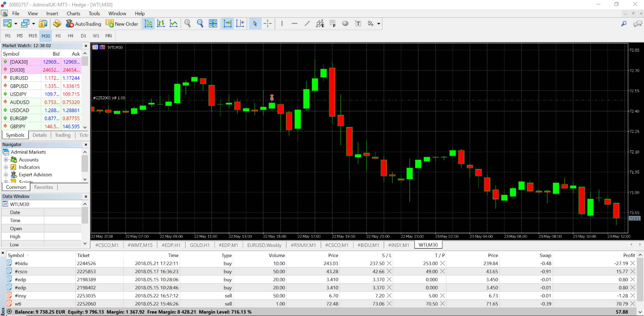Select the H4 timeframe

pyautogui.click(x=70, y=36)
